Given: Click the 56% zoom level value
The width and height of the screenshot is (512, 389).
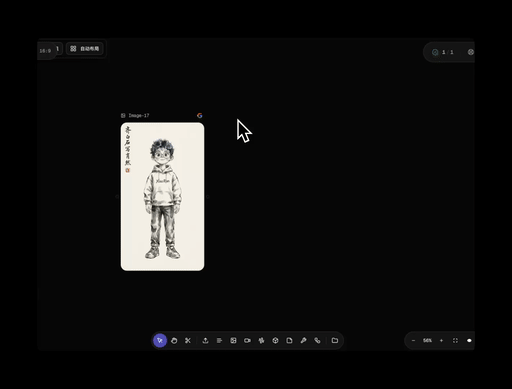Looking at the screenshot, I should coord(427,340).
